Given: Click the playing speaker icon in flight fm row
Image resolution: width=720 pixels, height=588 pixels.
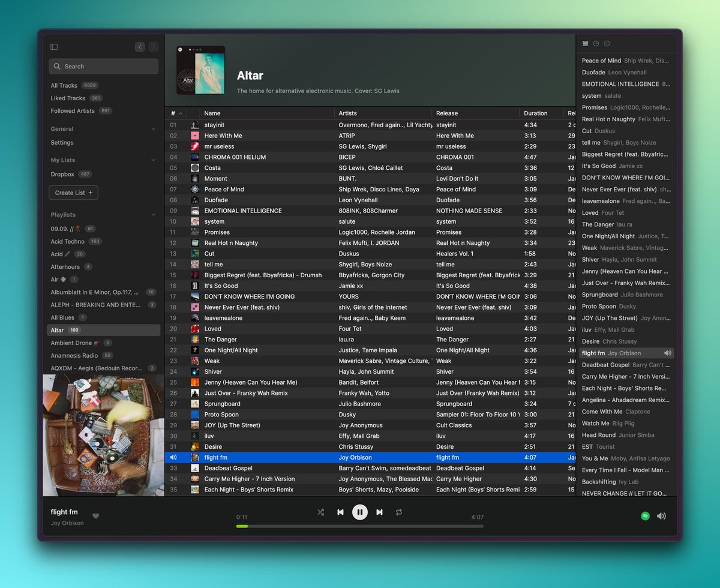Looking at the screenshot, I should coord(173,457).
